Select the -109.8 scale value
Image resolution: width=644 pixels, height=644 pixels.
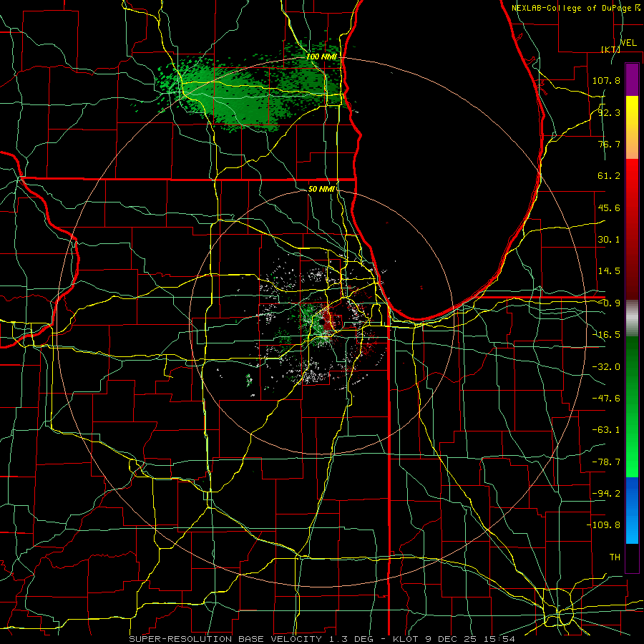[603, 525]
